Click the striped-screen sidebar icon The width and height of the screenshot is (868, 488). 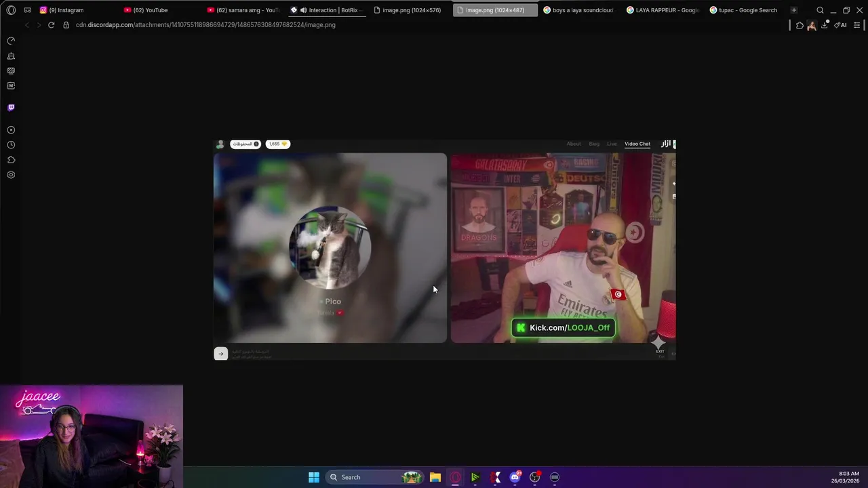click(x=11, y=70)
